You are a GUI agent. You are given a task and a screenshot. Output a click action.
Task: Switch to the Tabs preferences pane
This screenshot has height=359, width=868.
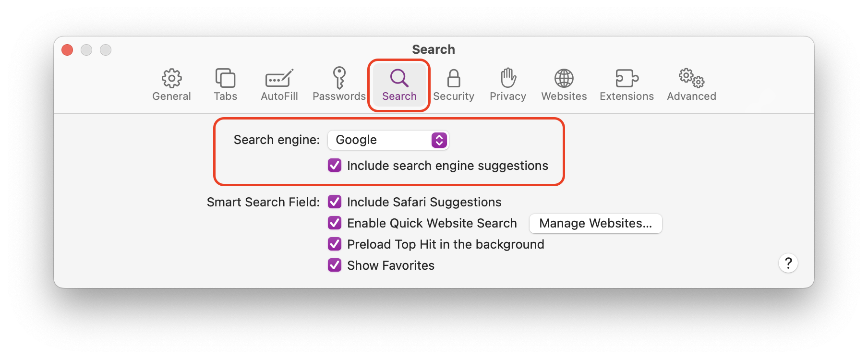225,85
